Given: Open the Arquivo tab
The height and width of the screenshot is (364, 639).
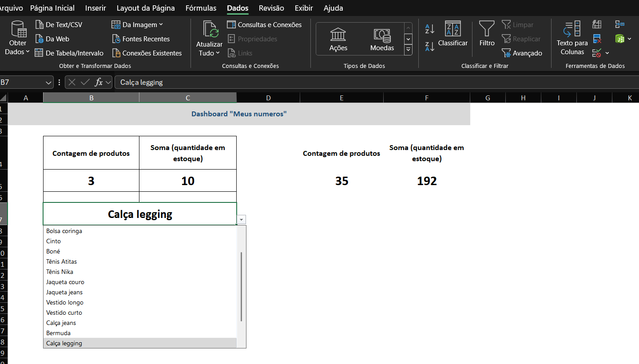Looking at the screenshot, I should click(x=12, y=8).
